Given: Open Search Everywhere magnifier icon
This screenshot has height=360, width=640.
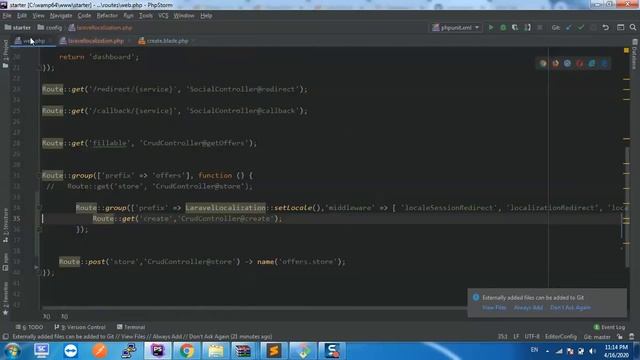Looking at the screenshot, I should pyautogui.click(x=633, y=27).
